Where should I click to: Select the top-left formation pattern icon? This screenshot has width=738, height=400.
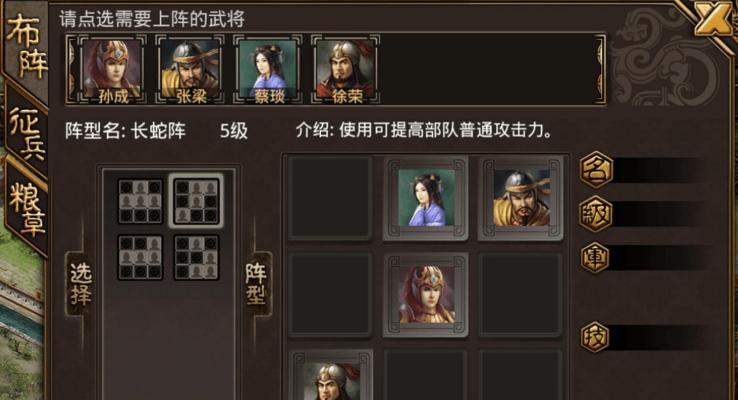pyautogui.click(x=140, y=201)
